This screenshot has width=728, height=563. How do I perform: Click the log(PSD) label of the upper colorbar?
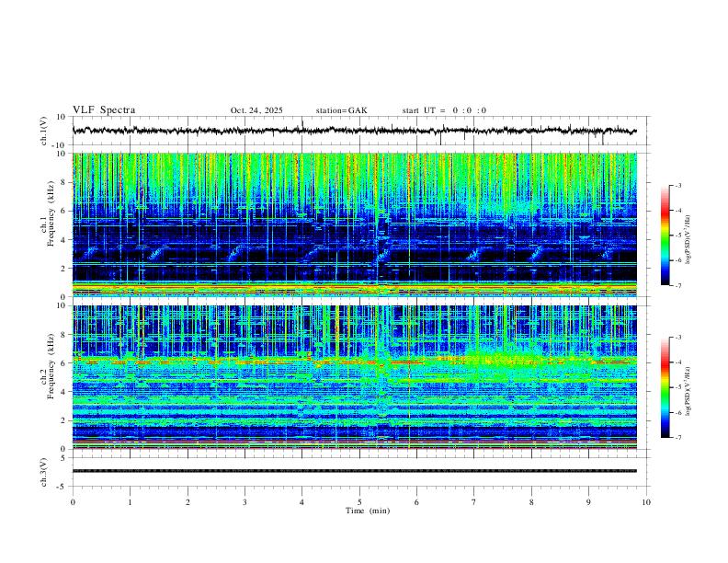tap(688, 239)
